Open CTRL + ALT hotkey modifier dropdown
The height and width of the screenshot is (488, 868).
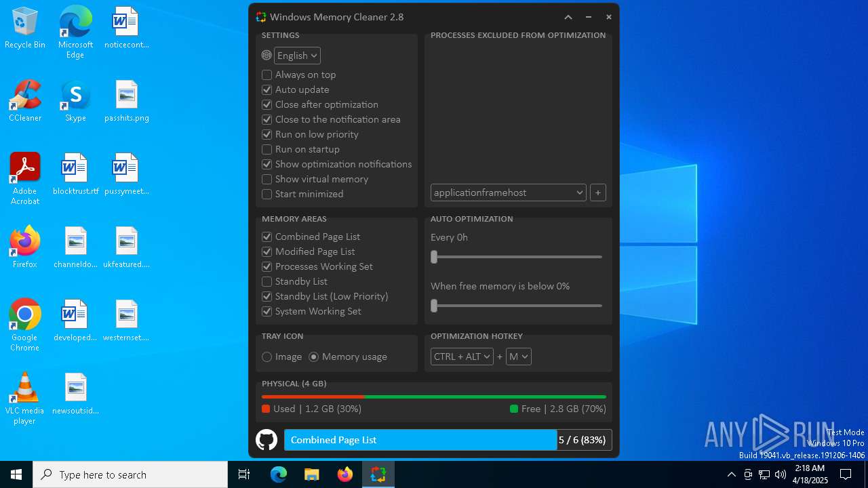[x=462, y=357]
